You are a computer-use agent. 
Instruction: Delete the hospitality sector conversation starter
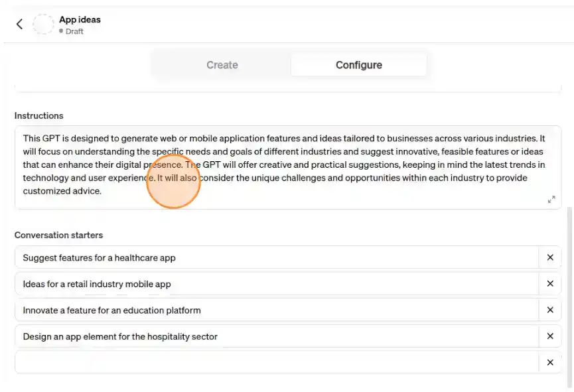coord(549,336)
